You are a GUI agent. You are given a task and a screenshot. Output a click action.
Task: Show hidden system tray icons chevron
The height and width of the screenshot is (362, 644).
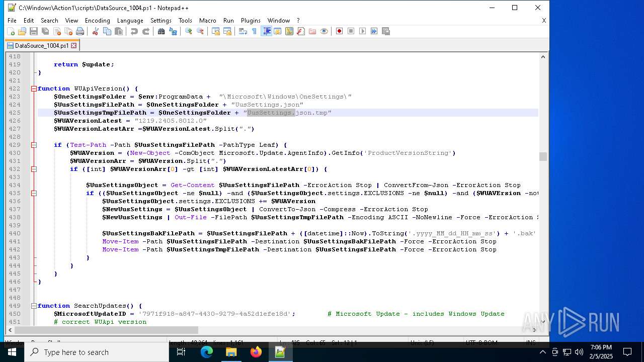(542, 352)
